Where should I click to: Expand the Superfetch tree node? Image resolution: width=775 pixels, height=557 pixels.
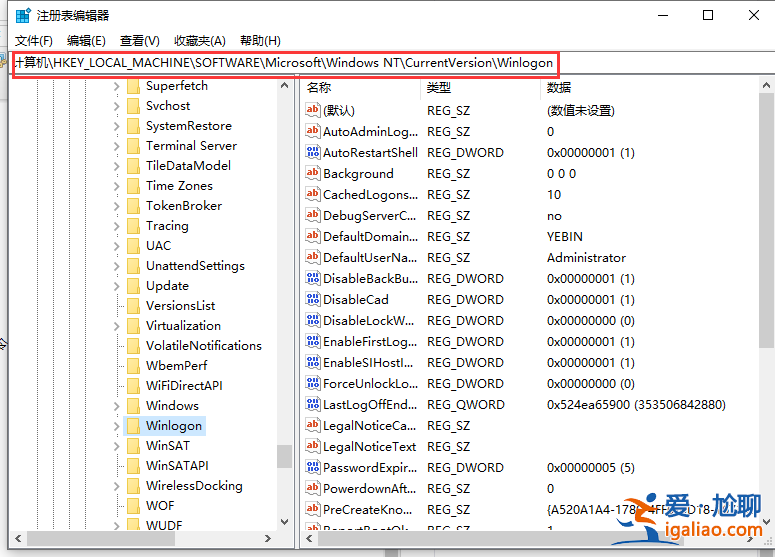point(117,86)
